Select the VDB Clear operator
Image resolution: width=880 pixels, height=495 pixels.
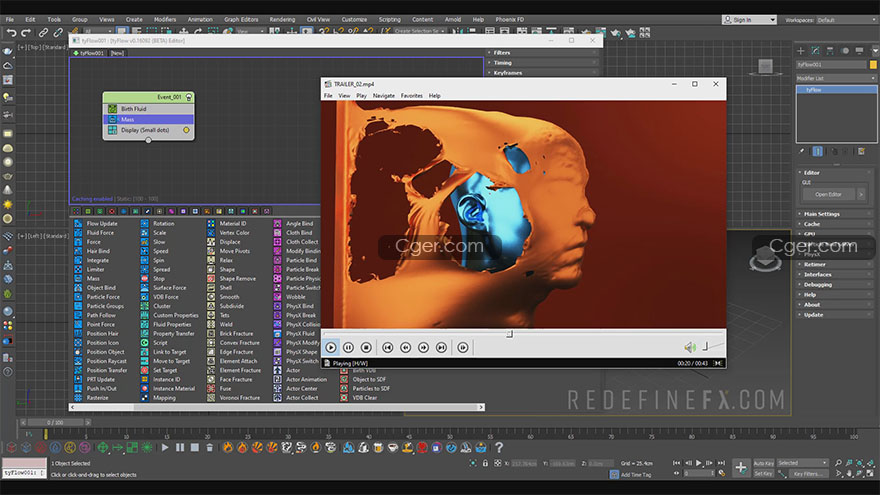point(364,397)
